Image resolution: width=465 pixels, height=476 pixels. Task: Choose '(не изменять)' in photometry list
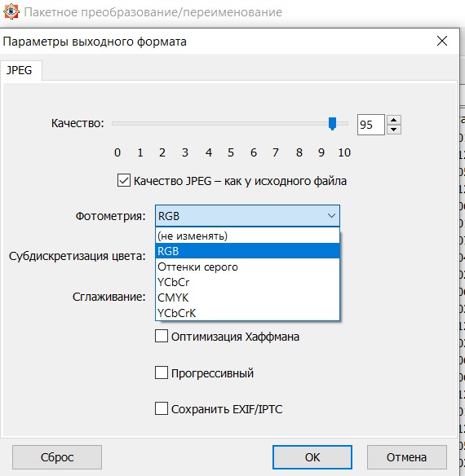pyautogui.click(x=247, y=236)
